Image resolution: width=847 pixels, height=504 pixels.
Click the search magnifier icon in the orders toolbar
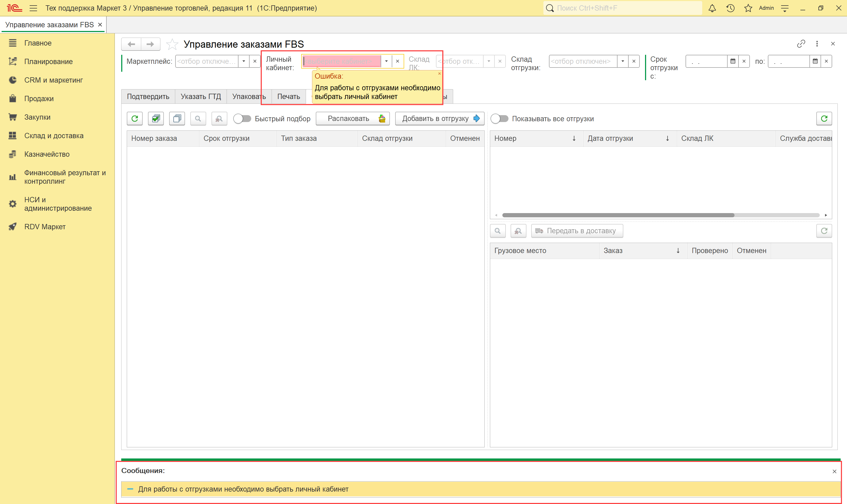pos(198,119)
